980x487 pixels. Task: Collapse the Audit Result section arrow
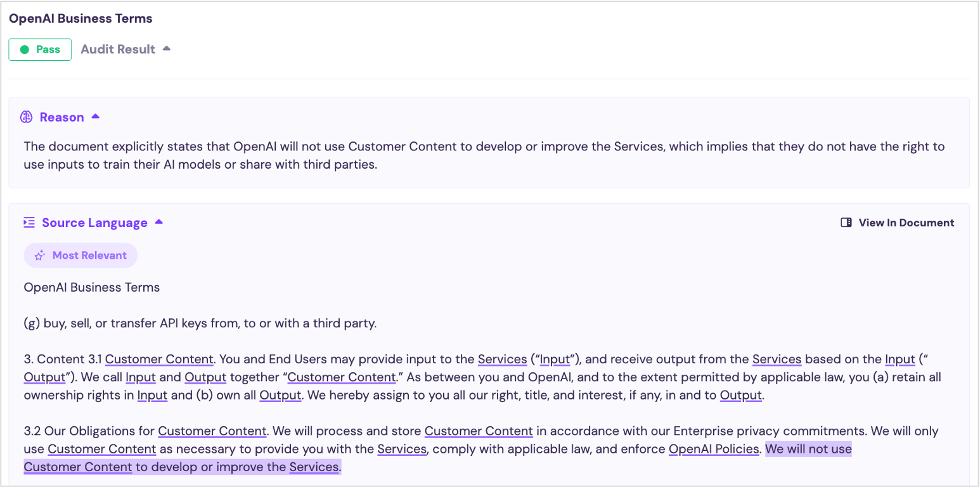point(167,48)
